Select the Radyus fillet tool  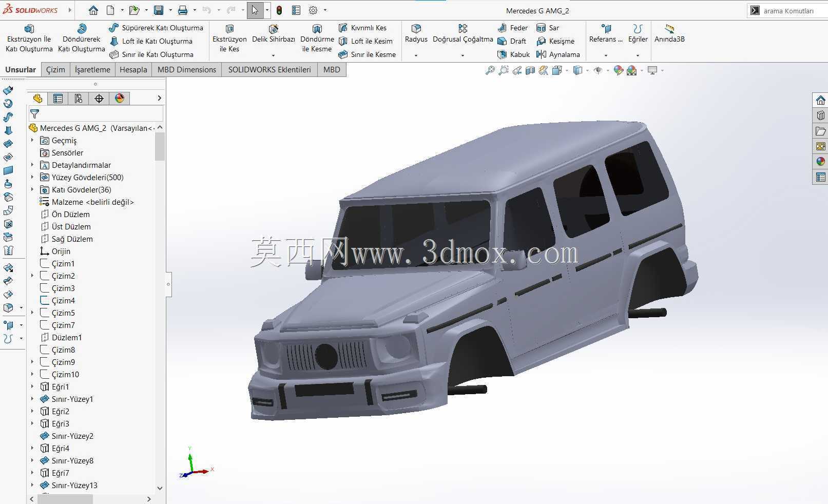coord(416,34)
